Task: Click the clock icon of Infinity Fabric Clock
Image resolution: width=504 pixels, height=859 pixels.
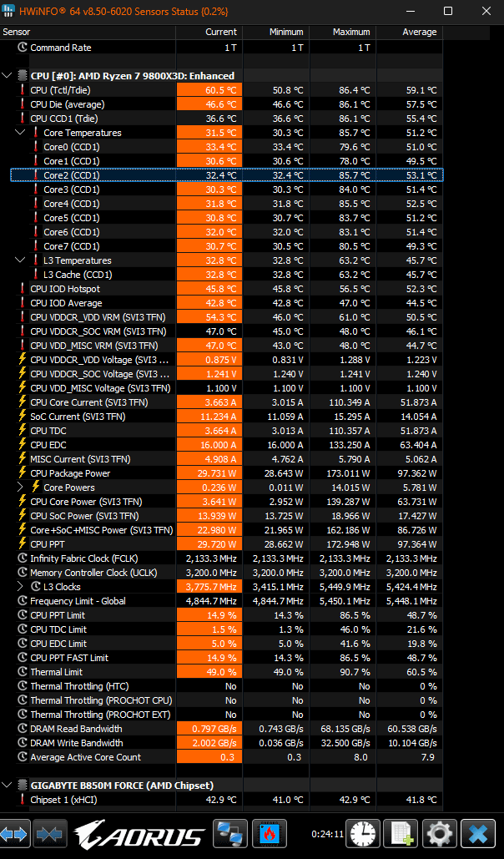Action: point(23,558)
